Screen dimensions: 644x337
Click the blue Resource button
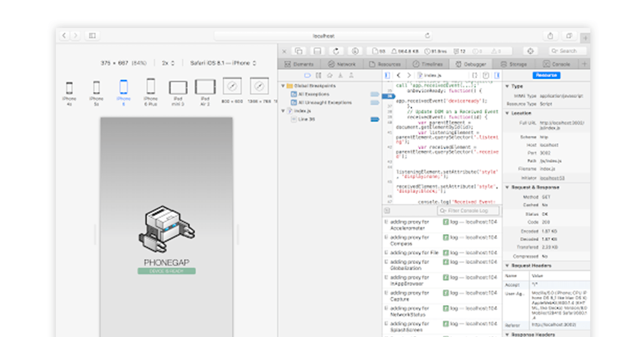coord(546,76)
